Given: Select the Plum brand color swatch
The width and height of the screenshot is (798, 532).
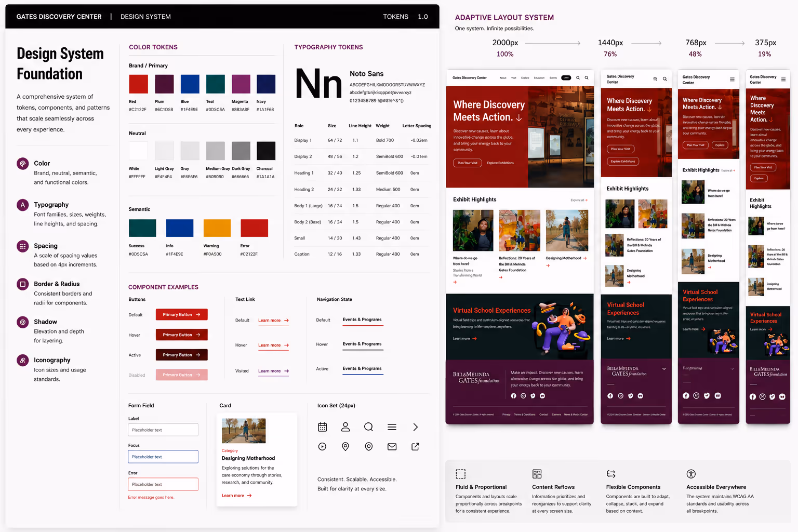Looking at the screenshot, I should (x=164, y=84).
